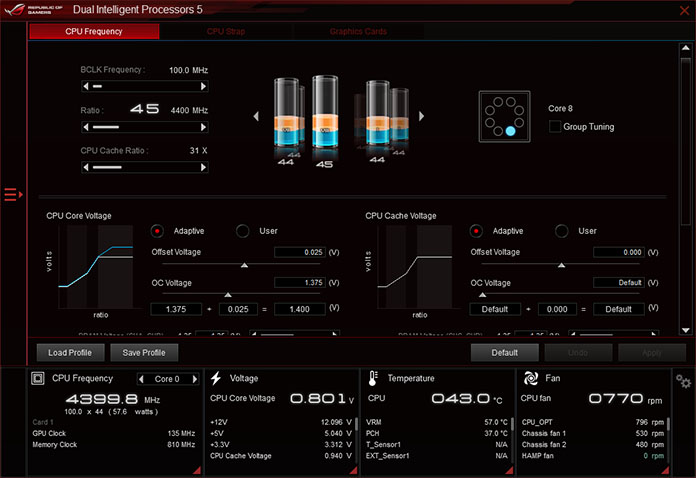Show next core cylinder group
Viewport: 696px width, 478px height.
pos(421,116)
